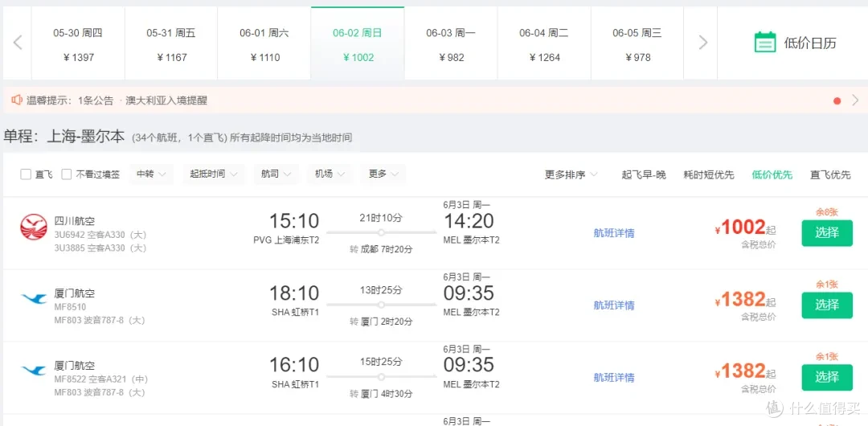This screenshot has width=868, height=426.
Task: Choose the ¥1002 Sichuan Airlines flight
Action: pos(827,232)
